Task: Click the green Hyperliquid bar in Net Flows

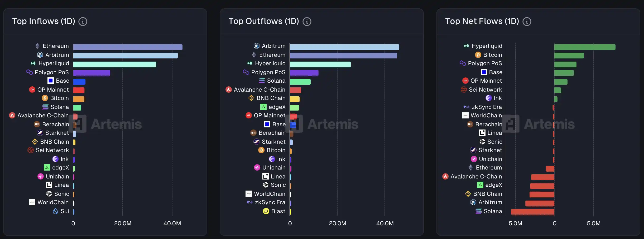Action: click(585, 47)
